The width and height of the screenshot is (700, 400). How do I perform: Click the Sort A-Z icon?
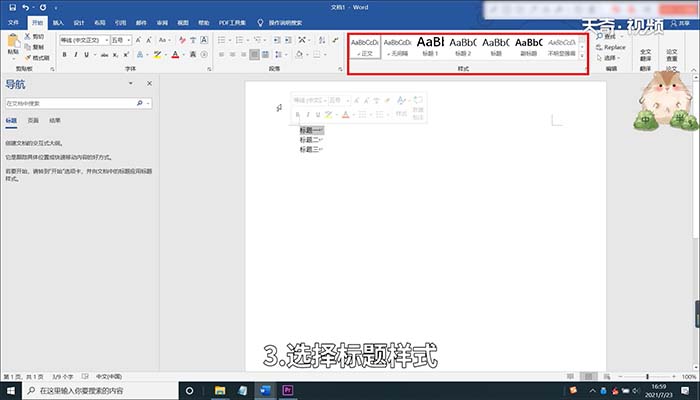coord(322,40)
